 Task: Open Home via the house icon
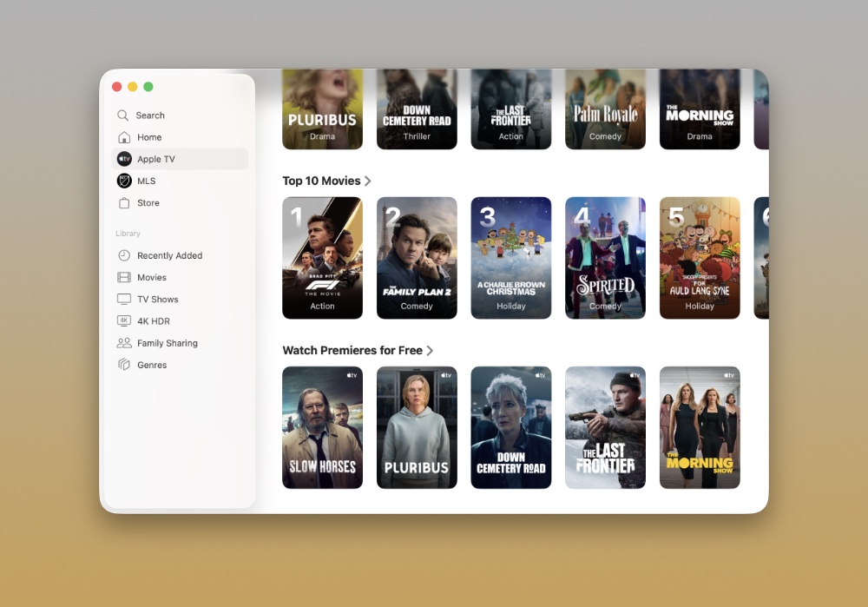tap(124, 137)
